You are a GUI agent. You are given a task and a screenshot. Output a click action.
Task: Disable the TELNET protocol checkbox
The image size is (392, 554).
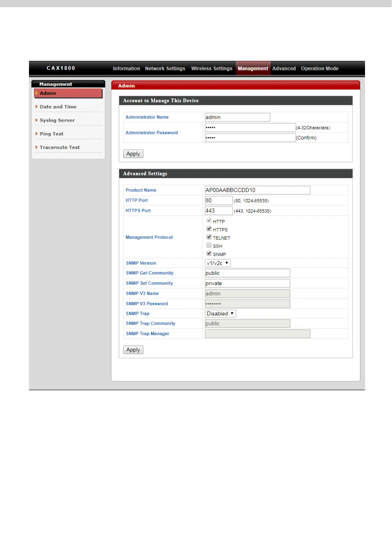(x=209, y=237)
